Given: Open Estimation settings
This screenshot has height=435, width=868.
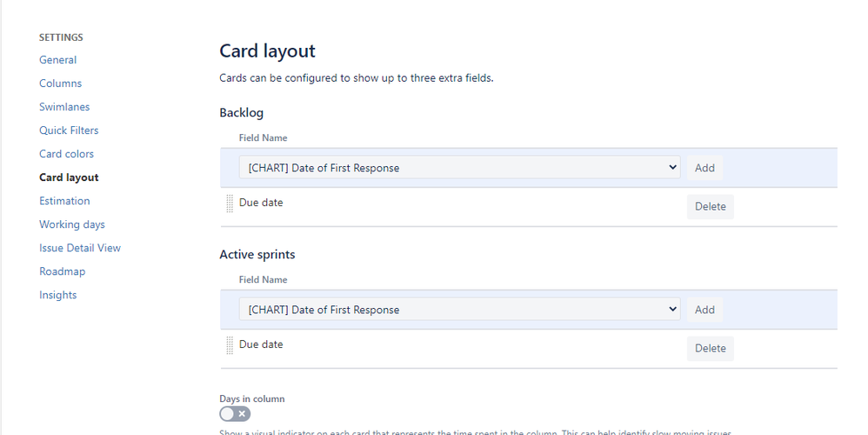Looking at the screenshot, I should 64,201.
